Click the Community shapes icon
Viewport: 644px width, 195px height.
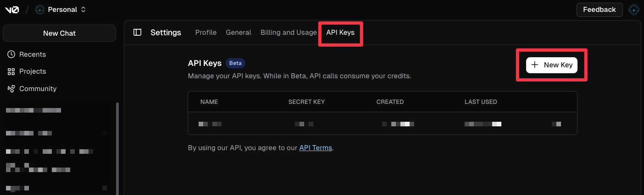pyautogui.click(x=11, y=89)
